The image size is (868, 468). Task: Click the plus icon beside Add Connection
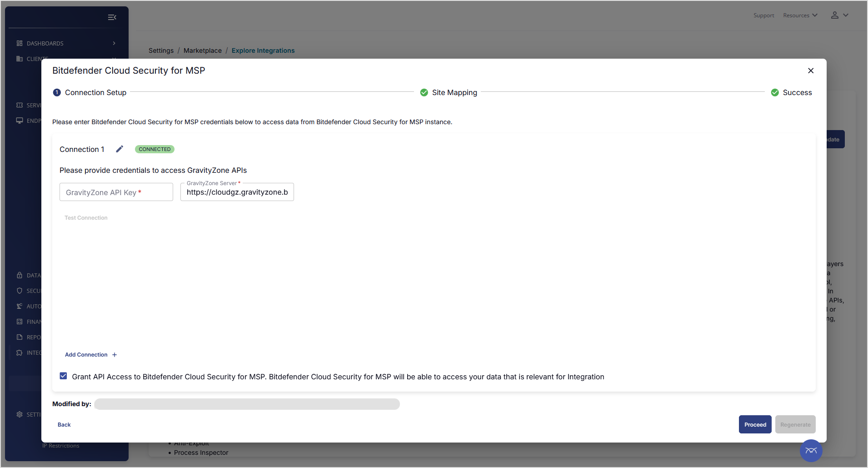pyautogui.click(x=115, y=355)
